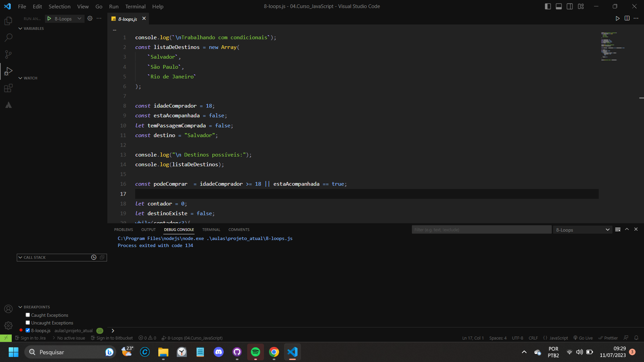Click CRLF end of line setting
Image resolution: width=644 pixels, height=362 pixels.
(533, 338)
